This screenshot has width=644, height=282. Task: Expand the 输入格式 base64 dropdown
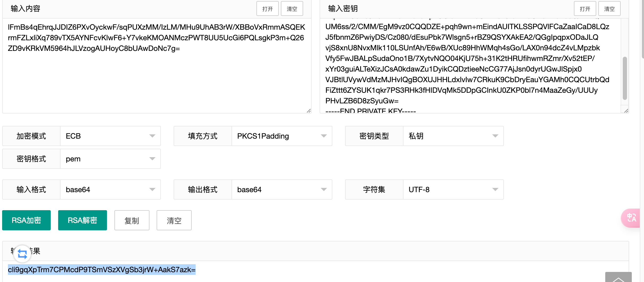pos(110,190)
